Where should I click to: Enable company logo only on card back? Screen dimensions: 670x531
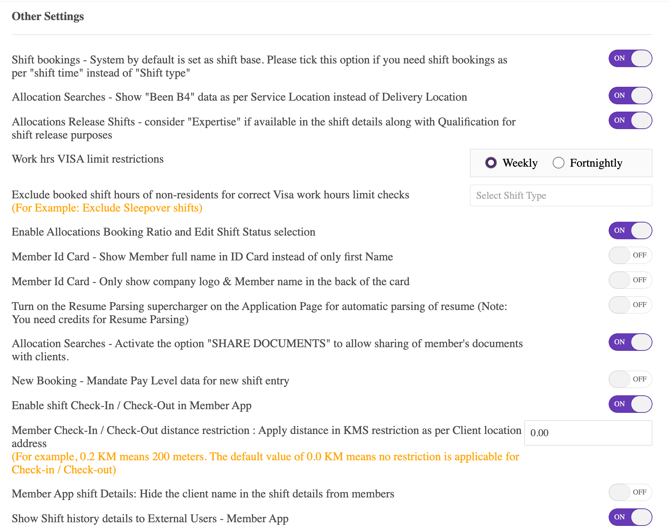pyautogui.click(x=630, y=281)
